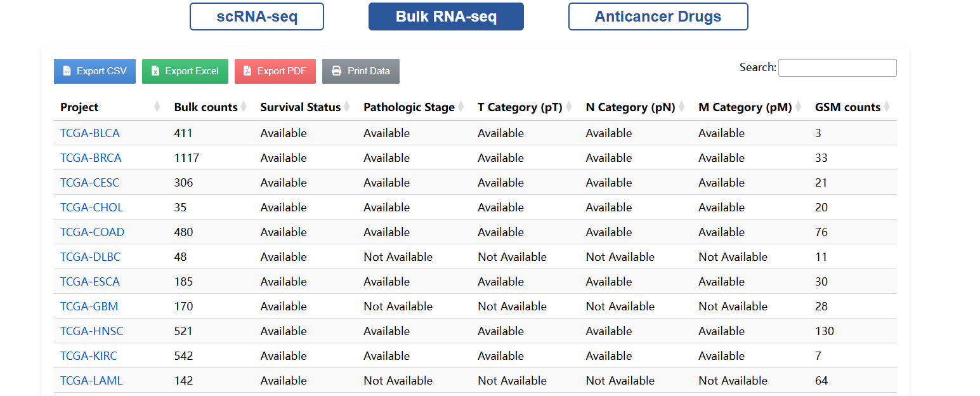This screenshot has height=396, width=980.
Task: Click the Export PDF document icon
Action: pyautogui.click(x=247, y=71)
